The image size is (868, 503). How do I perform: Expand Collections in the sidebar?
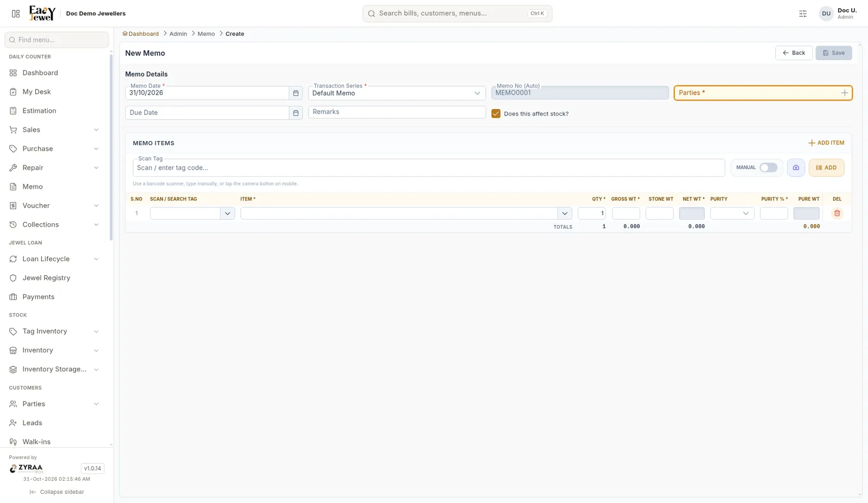coord(54,224)
